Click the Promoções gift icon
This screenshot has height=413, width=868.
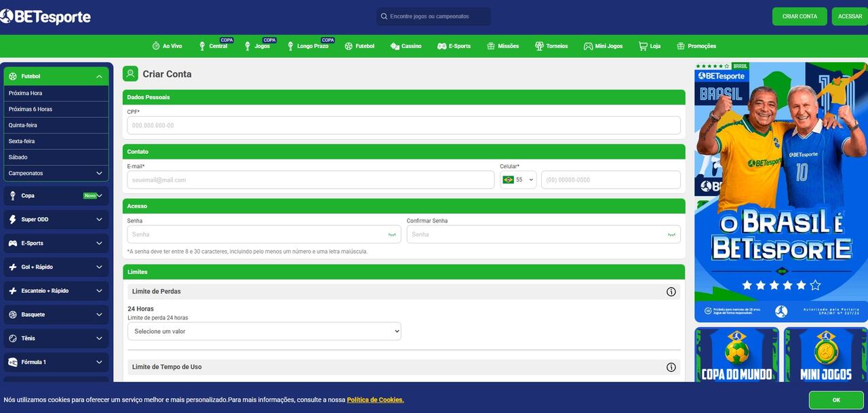point(681,46)
